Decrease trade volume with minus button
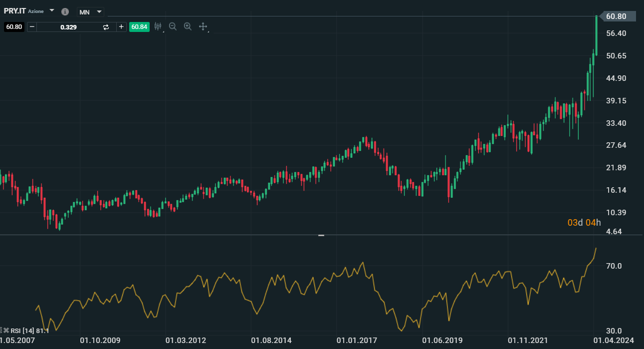This screenshot has width=644, height=349. [32, 27]
